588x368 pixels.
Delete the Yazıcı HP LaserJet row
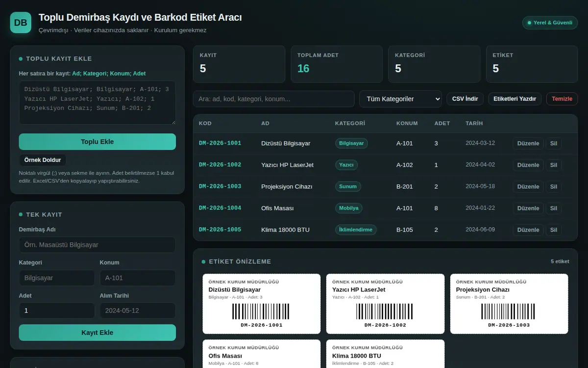coord(554,165)
